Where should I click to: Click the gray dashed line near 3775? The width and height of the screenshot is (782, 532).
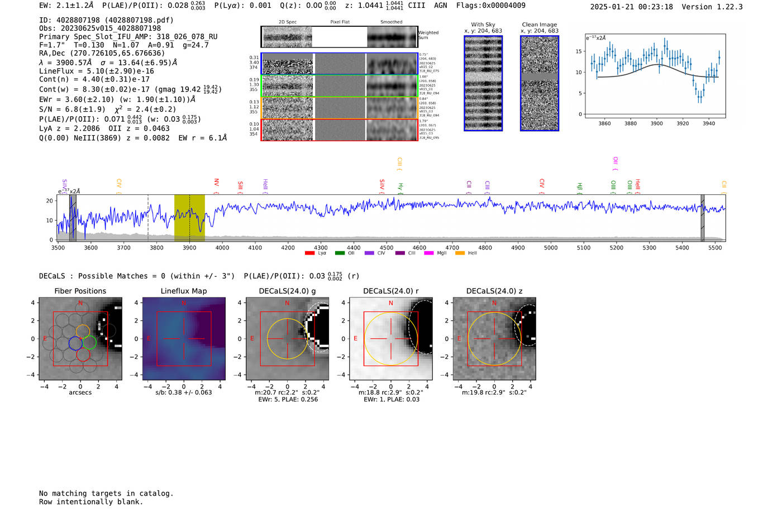coord(148,218)
